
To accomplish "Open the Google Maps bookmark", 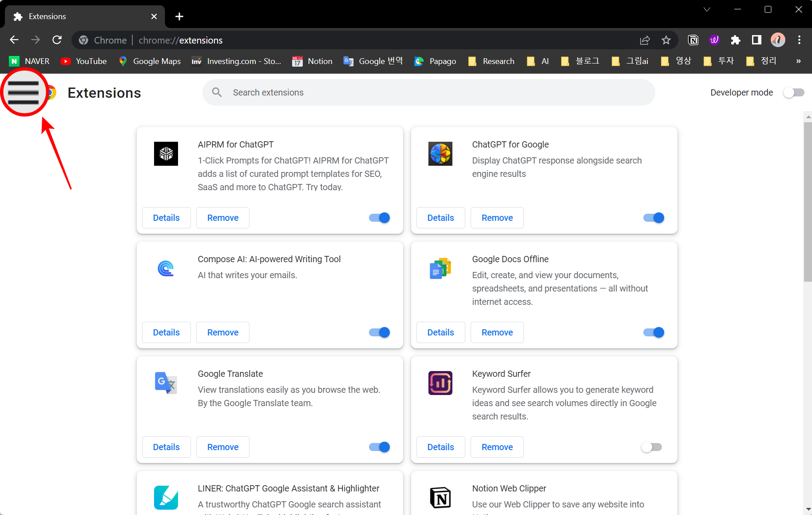I will pos(150,61).
